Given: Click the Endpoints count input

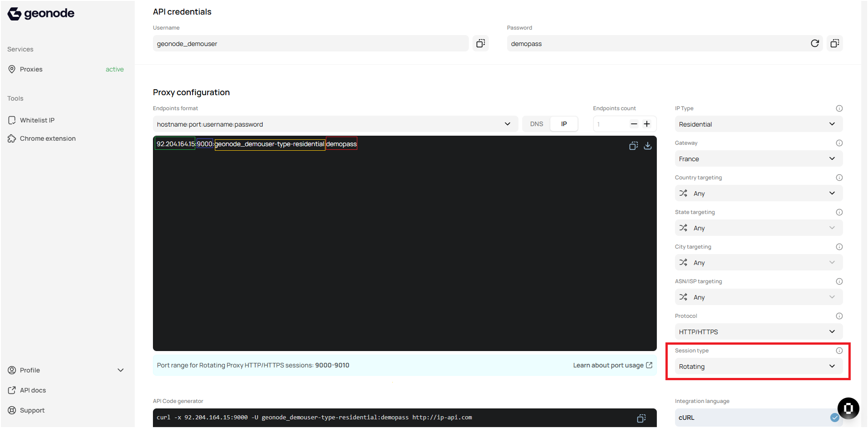Looking at the screenshot, I should (611, 124).
